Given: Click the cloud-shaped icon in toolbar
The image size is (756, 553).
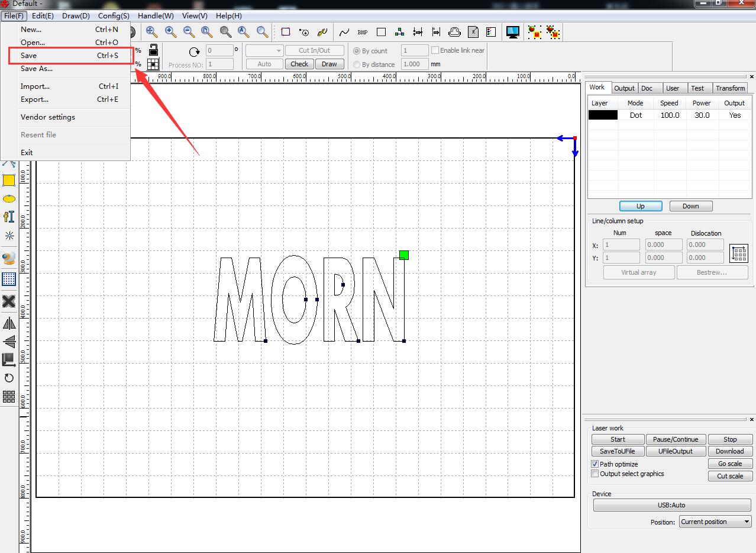Looking at the screenshot, I should 454,32.
